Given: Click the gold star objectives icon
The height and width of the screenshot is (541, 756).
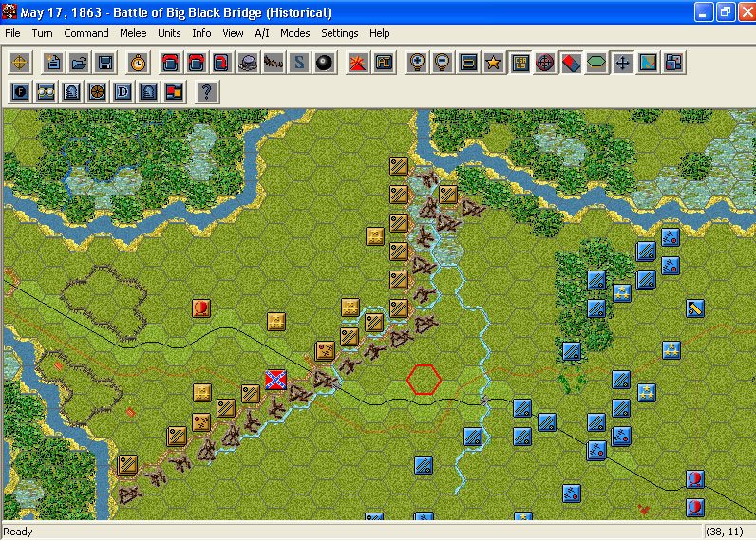Looking at the screenshot, I should (x=493, y=64).
